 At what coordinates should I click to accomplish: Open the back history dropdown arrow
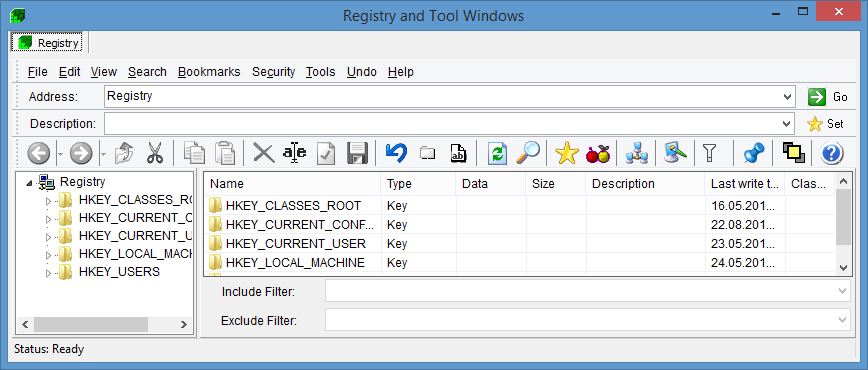(x=60, y=153)
